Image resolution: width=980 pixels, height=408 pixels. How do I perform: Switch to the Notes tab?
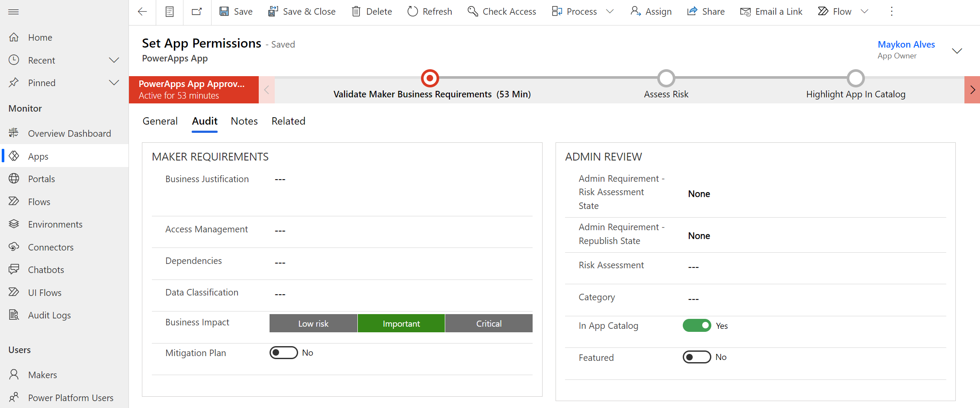(x=244, y=121)
